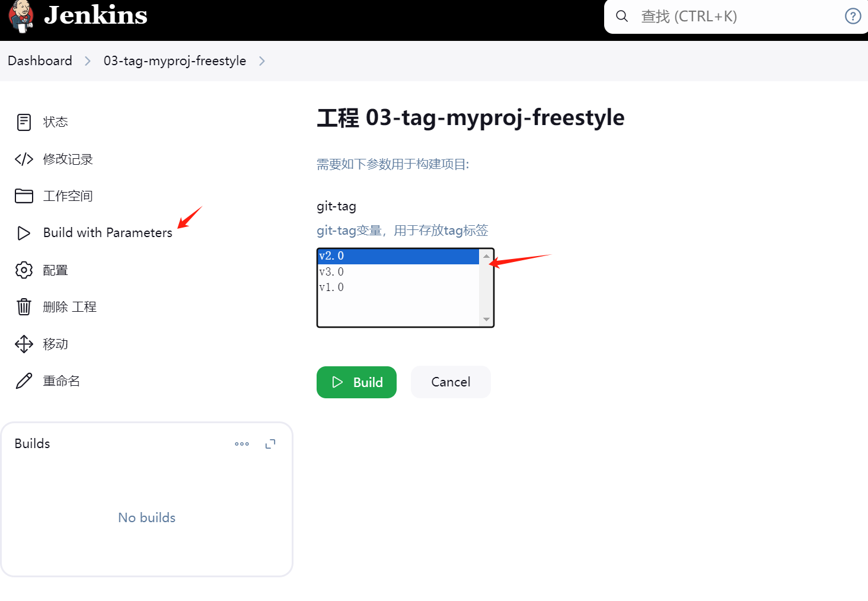
Task: Click the 修改记录 code-brackets icon
Action: 24,159
